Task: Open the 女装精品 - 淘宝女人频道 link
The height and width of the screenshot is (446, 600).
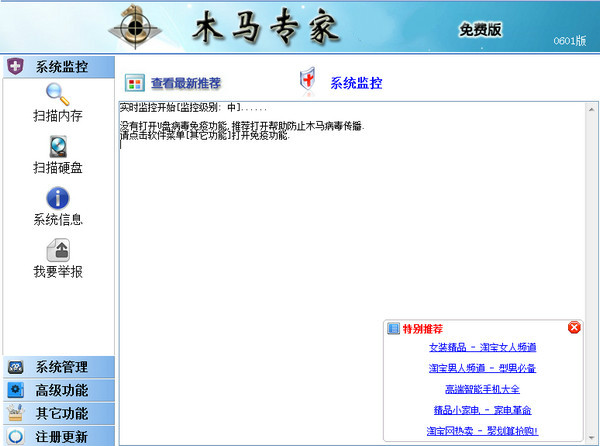Action: point(482,347)
